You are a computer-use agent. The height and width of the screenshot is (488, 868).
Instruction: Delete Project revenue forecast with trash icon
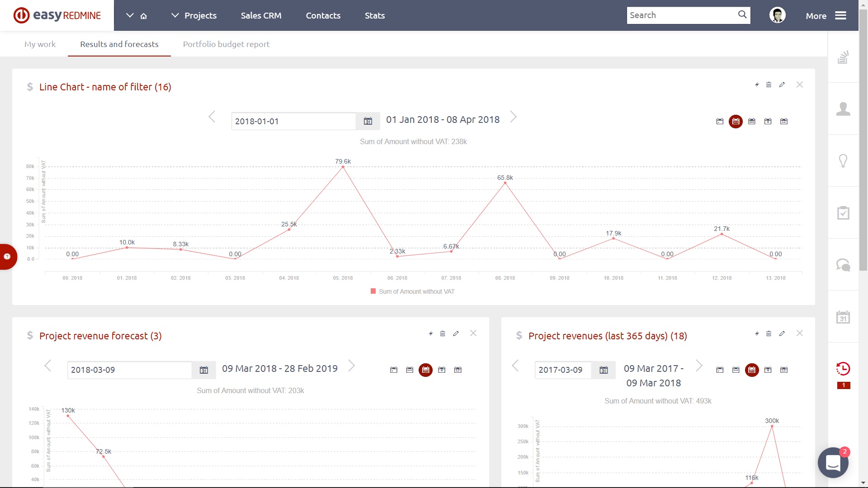[x=443, y=333]
